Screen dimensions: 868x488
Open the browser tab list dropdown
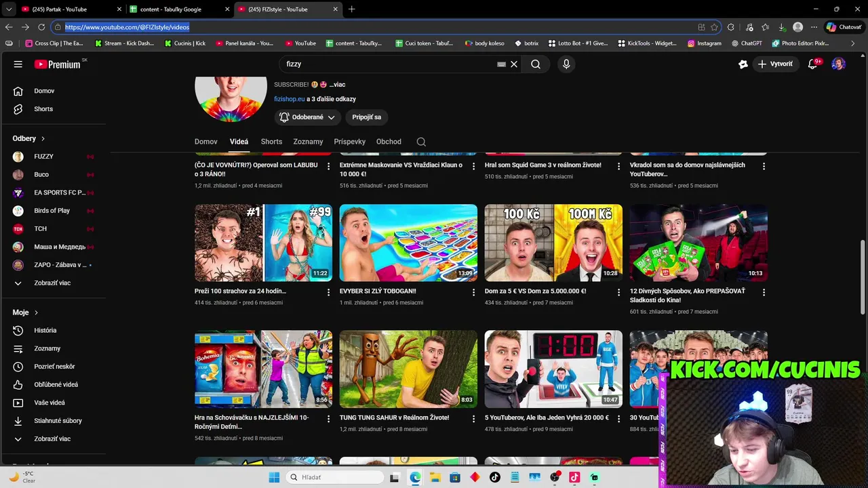(x=9, y=9)
